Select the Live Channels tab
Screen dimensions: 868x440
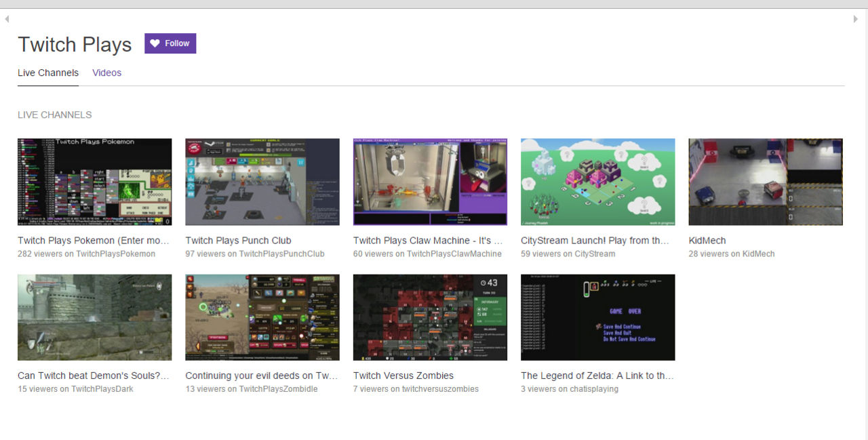48,73
